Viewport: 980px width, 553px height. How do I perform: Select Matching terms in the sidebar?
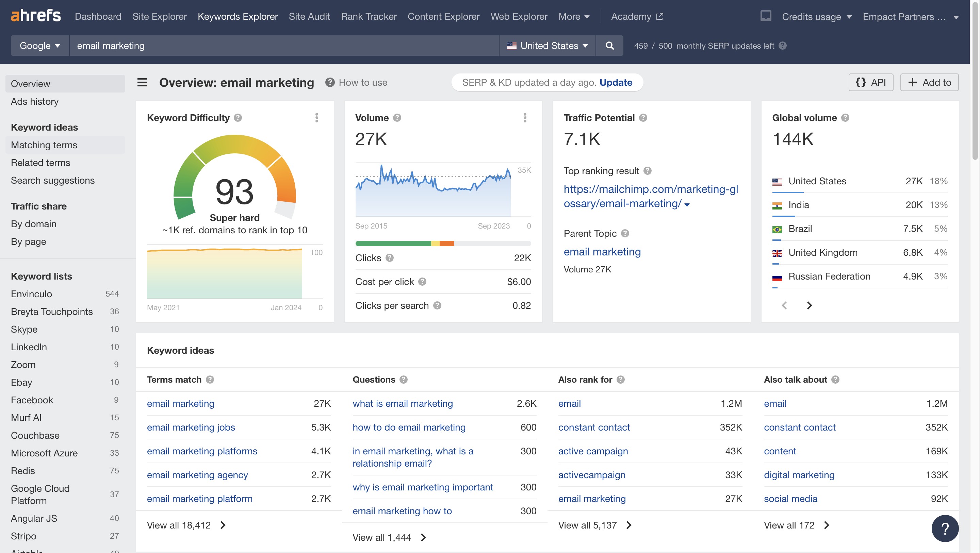44,145
